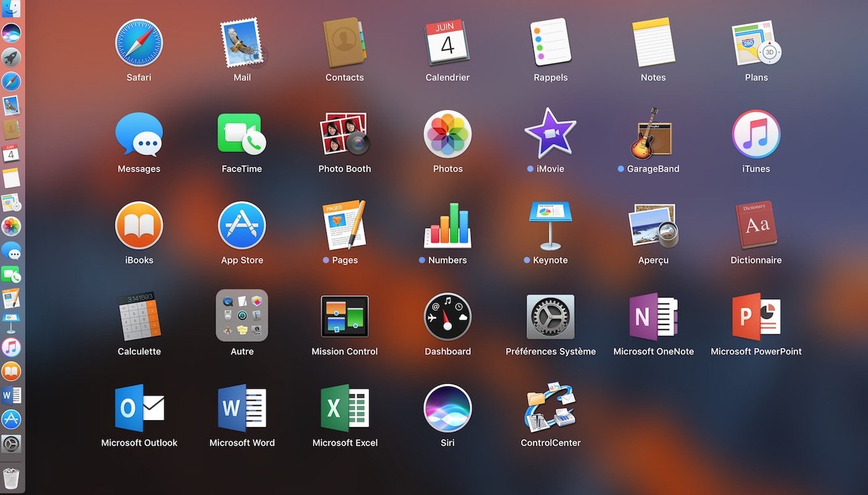Launch Microsoft Excel
Image resolution: width=868 pixels, height=495 pixels.
pyautogui.click(x=344, y=408)
